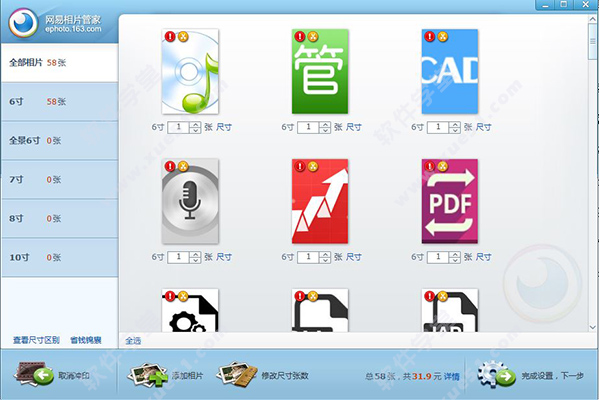This screenshot has height=400, width=599.
Task: Switch to the 7寸 size category
Action: (59, 180)
